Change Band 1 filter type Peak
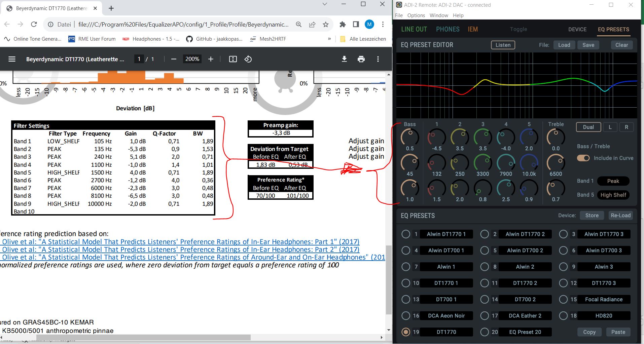The image size is (644, 344). coord(613,181)
